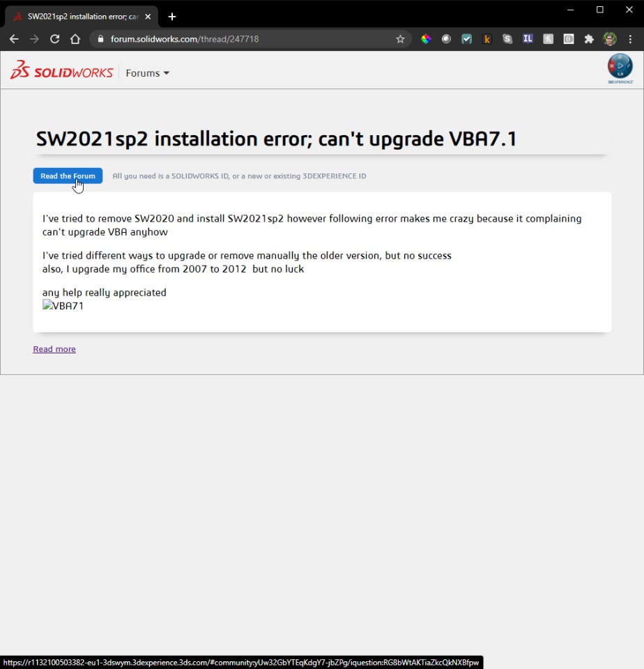Close the browser window
The height and width of the screenshot is (669, 644).
(629, 10)
